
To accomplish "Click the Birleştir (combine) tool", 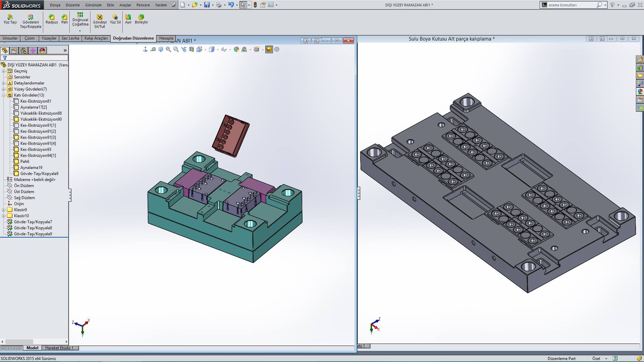I will click(141, 19).
